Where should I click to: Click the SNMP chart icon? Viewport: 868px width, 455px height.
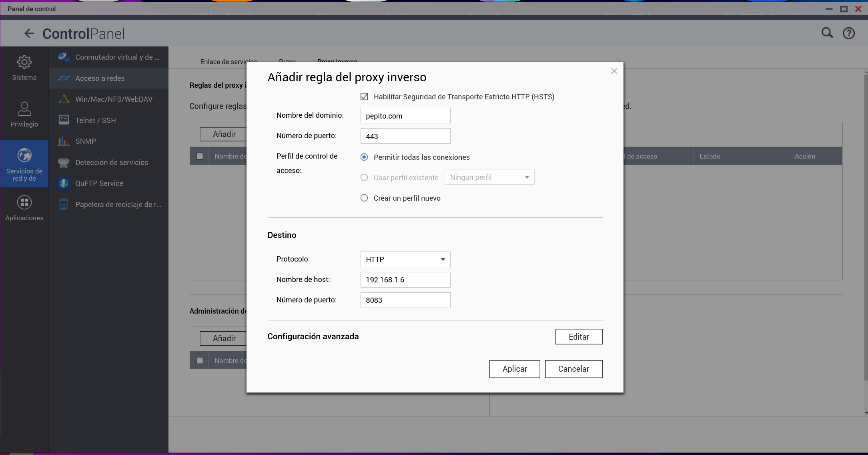pos(64,141)
